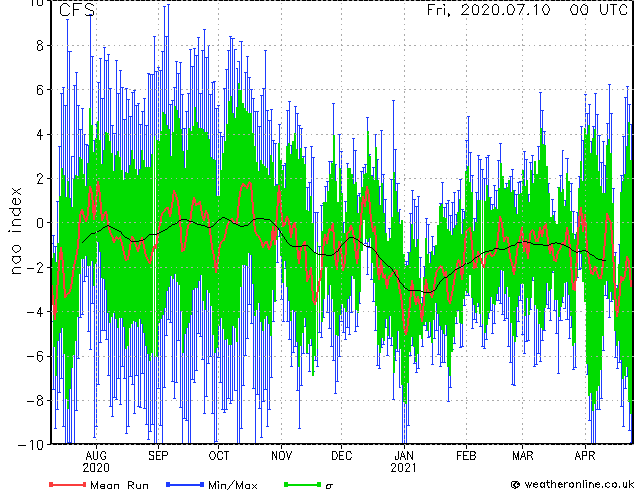The width and height of the screenshot is (634, 490).
Task: Click the MAR month axis label
Action: point(523,456)
